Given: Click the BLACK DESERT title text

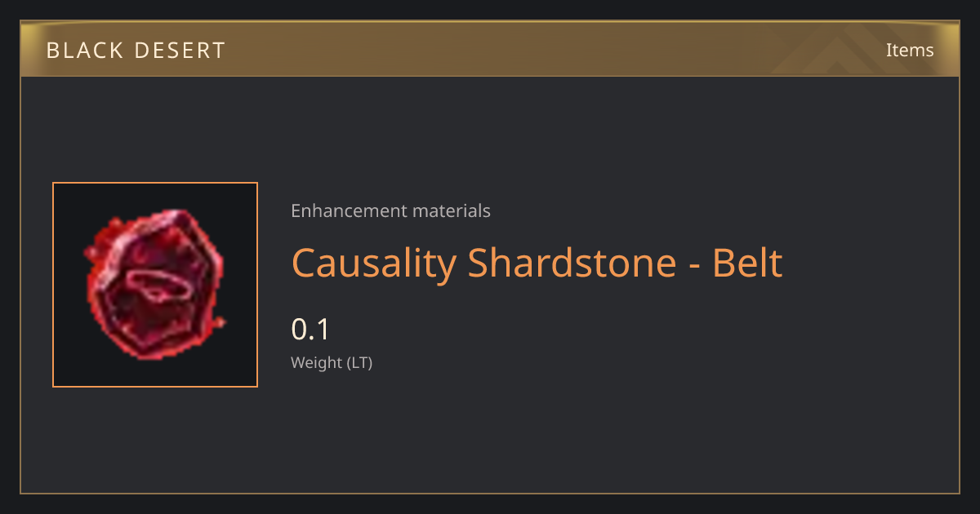Looking at the screenshot, I should (x=136, y=51).
